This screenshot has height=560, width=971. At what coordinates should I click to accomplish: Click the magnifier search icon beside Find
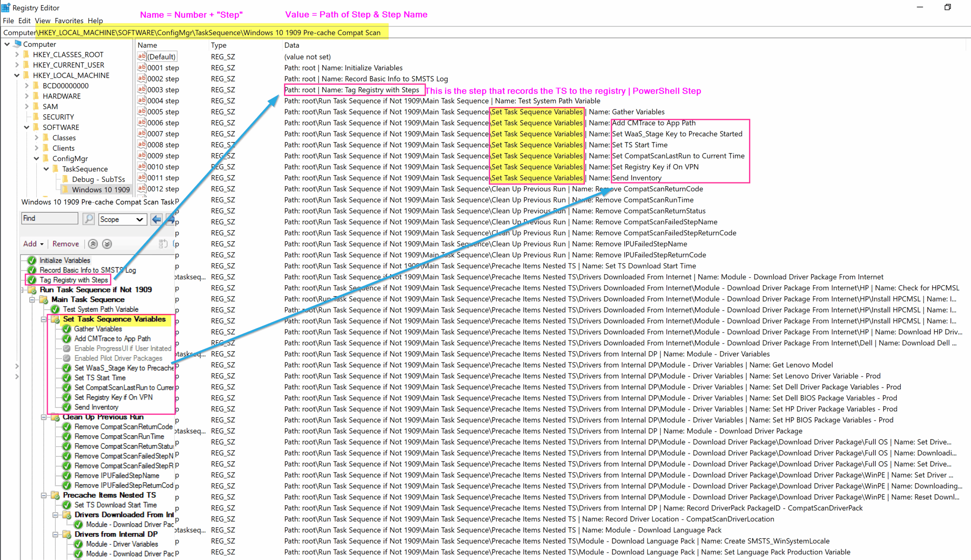point(88,219)
